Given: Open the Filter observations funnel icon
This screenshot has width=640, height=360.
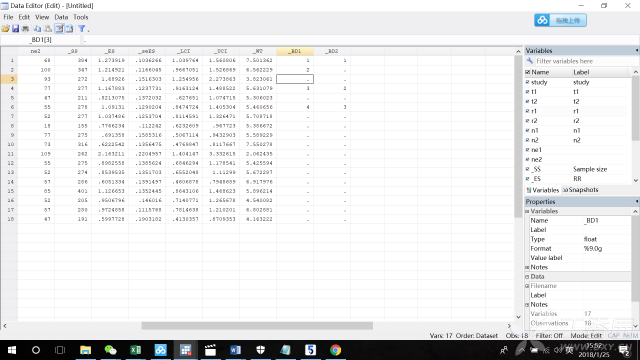Looking at the screenshot, I should tap(82, 29).
